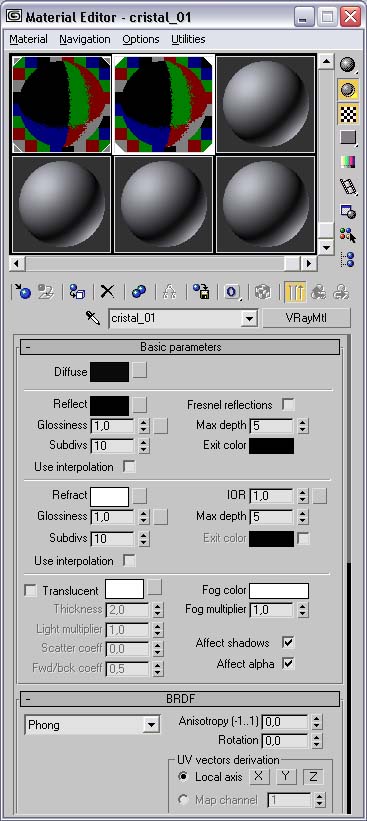Click the eyedropper pick material icon

93,318
